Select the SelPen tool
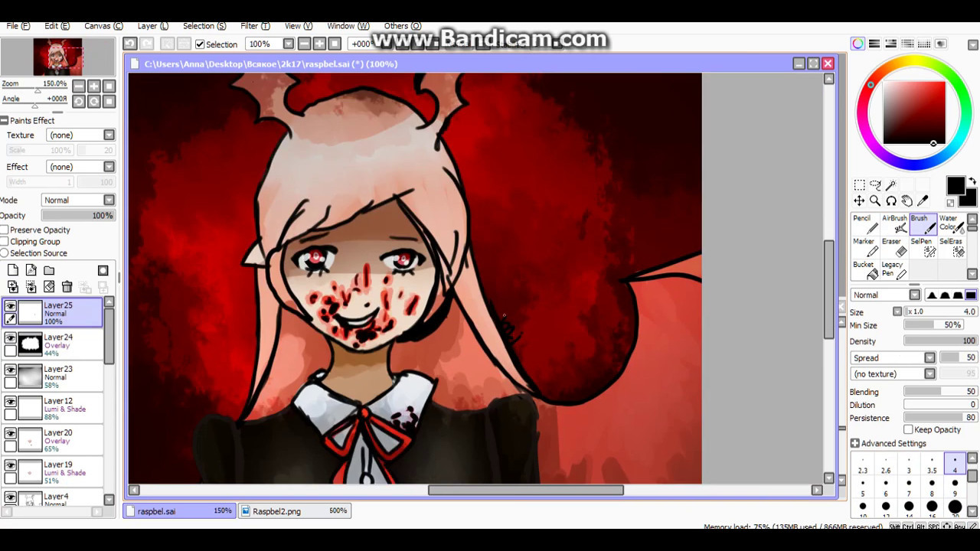 tap(923, 248)
